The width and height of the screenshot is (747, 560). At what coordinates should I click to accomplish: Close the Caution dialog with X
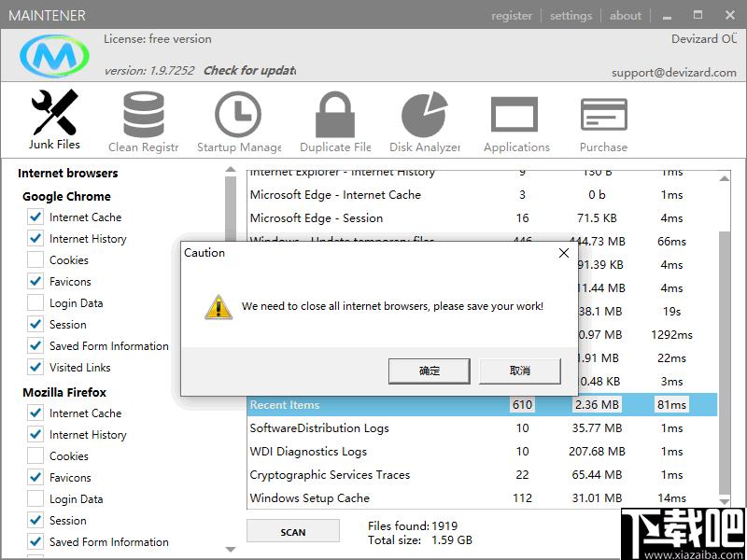(564, 253)
